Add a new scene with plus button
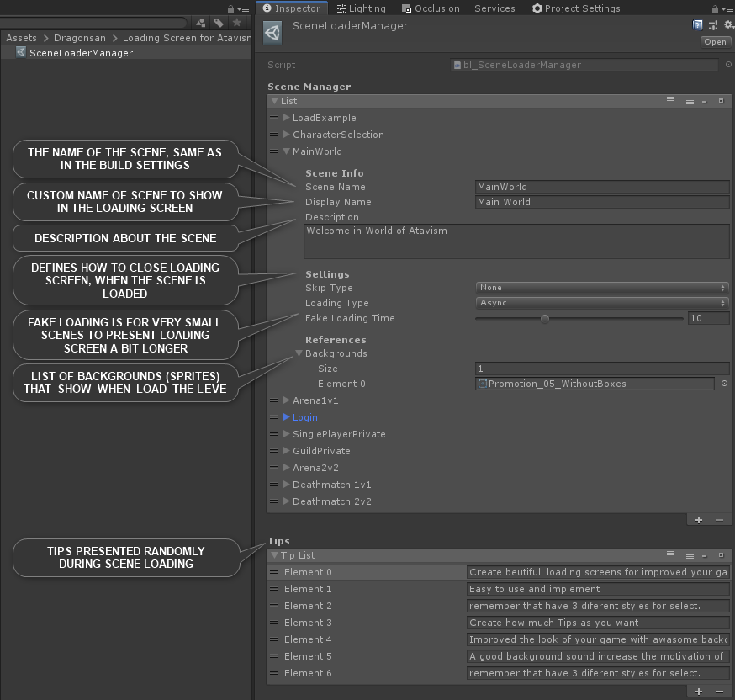Viewport: 735px width, 700px height. point(699,520)
